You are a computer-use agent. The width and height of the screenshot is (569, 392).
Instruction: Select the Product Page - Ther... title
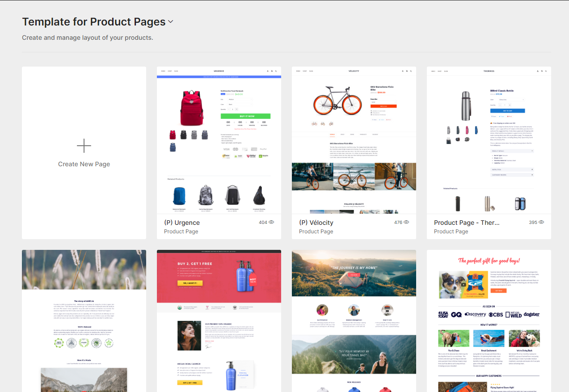[467, 222]
